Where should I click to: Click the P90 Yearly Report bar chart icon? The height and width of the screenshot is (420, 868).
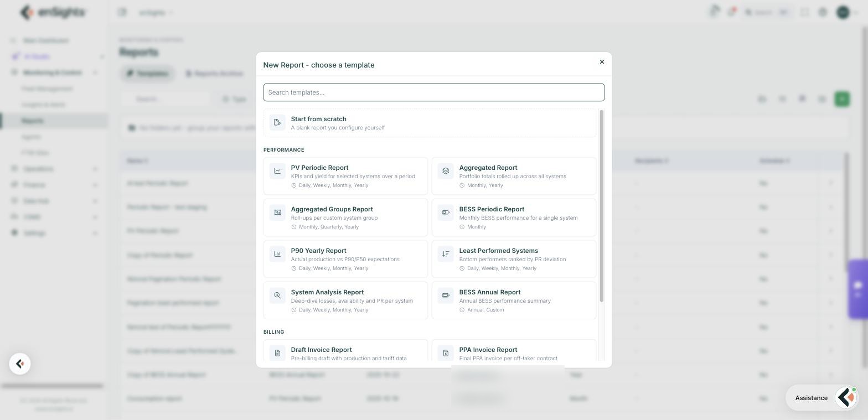pyautogui.click(x=277, y=254)
